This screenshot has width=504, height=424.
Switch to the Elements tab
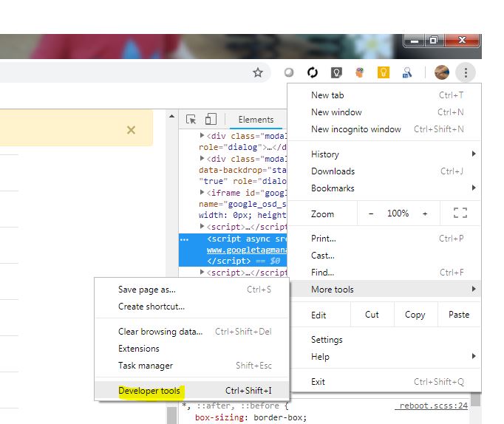256,120
